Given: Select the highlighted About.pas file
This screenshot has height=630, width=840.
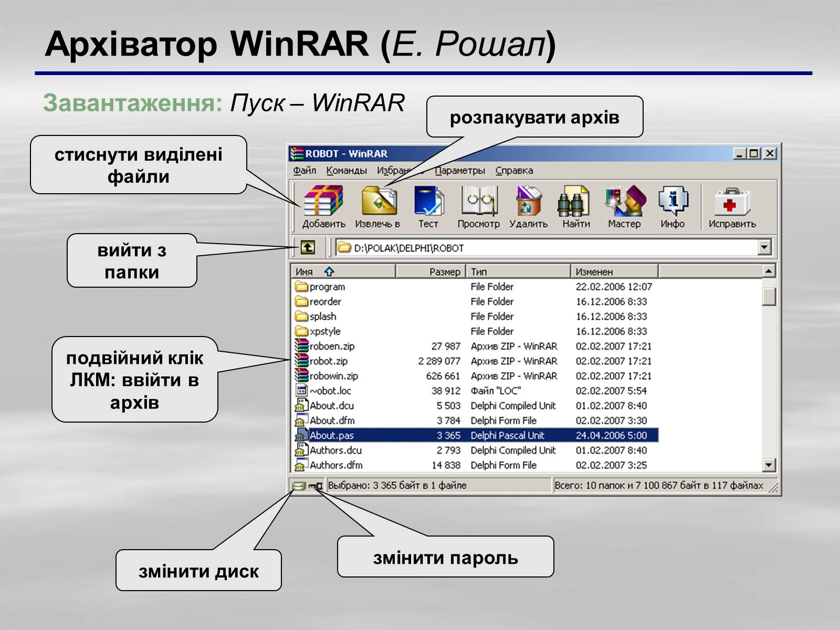Looking at the screenshot, I should coord(476,435).
